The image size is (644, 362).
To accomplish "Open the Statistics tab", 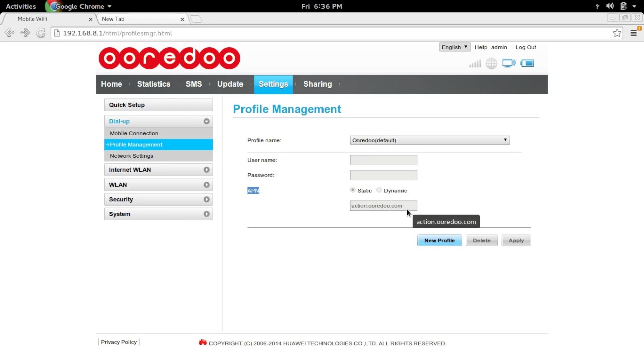I will [x=153, y=84].
